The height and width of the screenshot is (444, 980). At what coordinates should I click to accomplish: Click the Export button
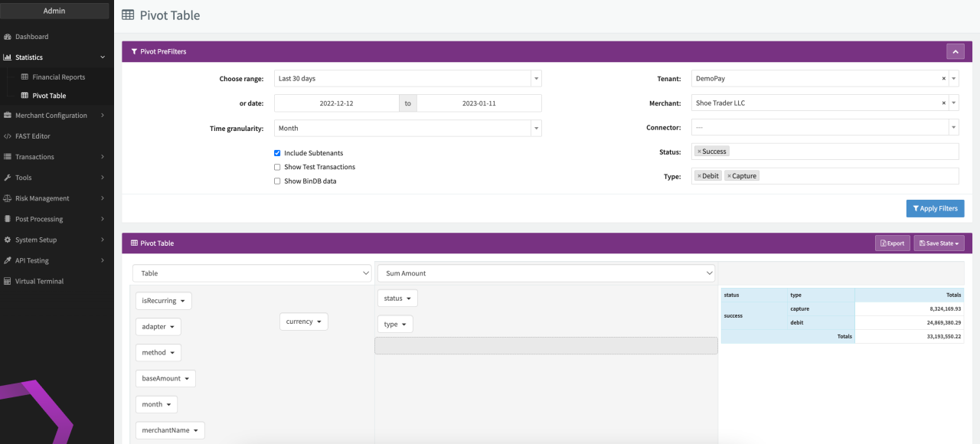[892, 243]
